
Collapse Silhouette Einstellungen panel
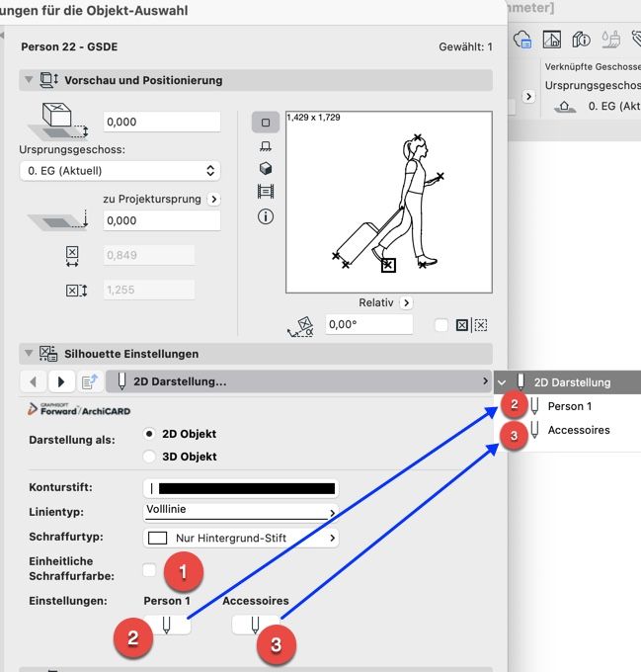(x=29, y=353)
